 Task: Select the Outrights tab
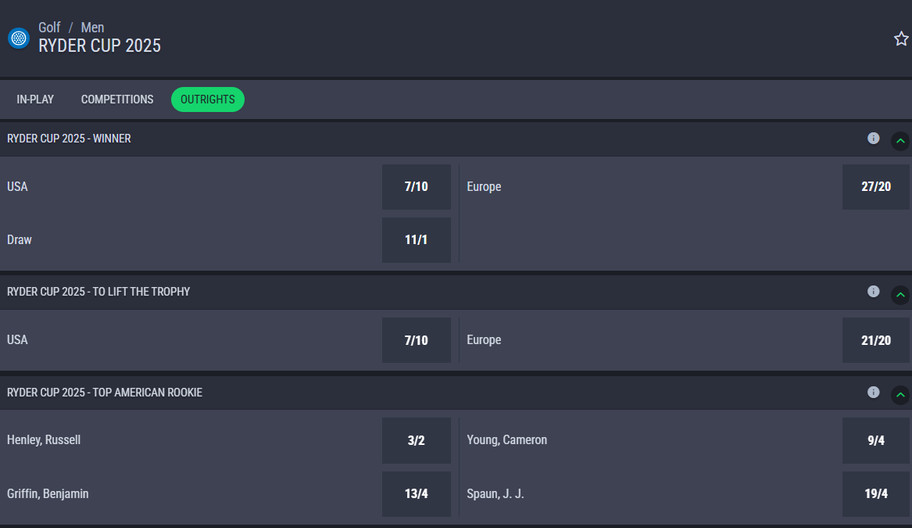pyautogui.click(x=208, y=100)
